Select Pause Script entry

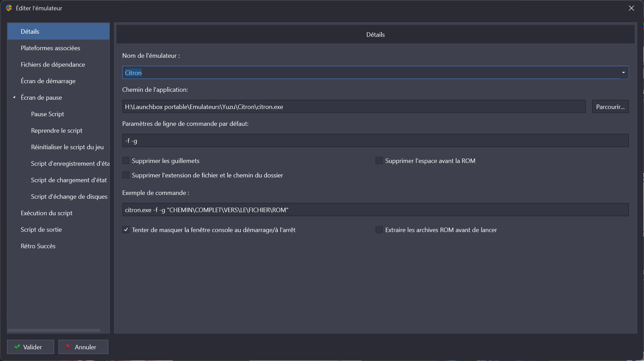point(47,114)
